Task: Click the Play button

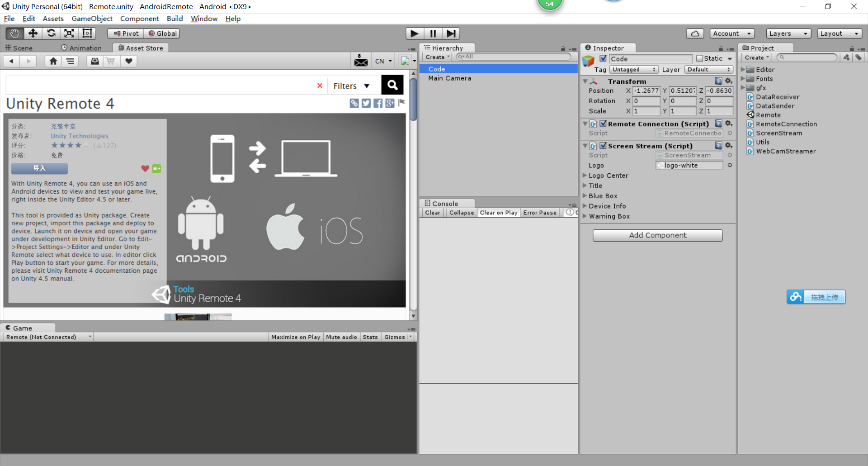Action: tap(415, 33)
